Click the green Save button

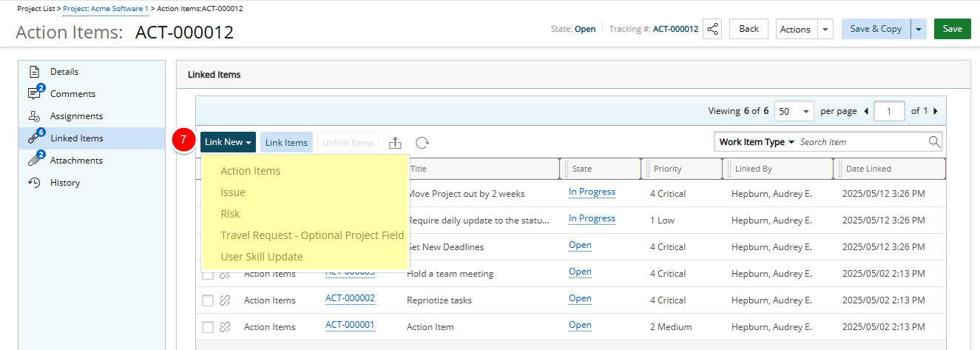952,29
